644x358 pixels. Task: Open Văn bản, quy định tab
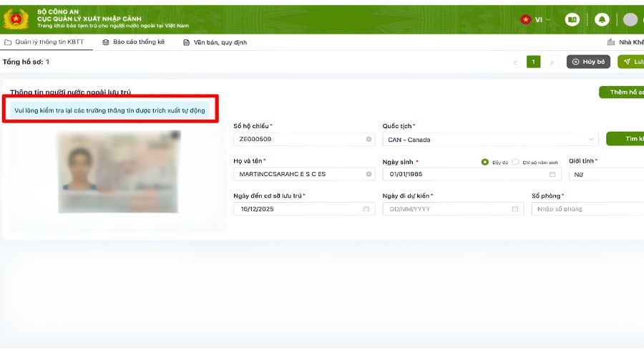click(x=215, y=42)
